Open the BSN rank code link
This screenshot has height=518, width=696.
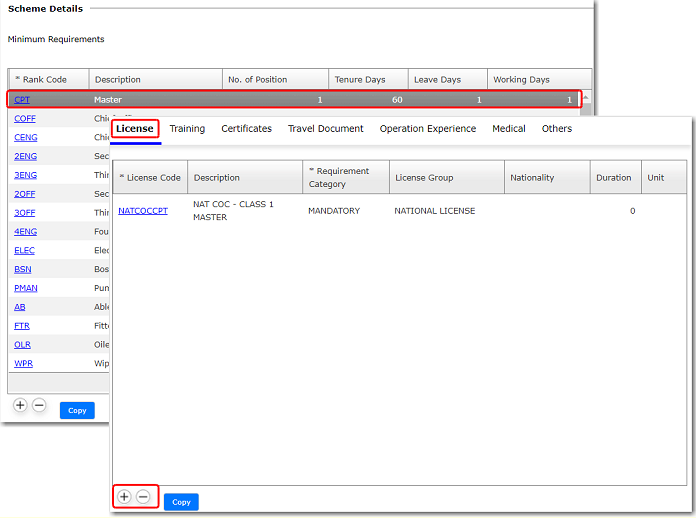click(22, 269)
